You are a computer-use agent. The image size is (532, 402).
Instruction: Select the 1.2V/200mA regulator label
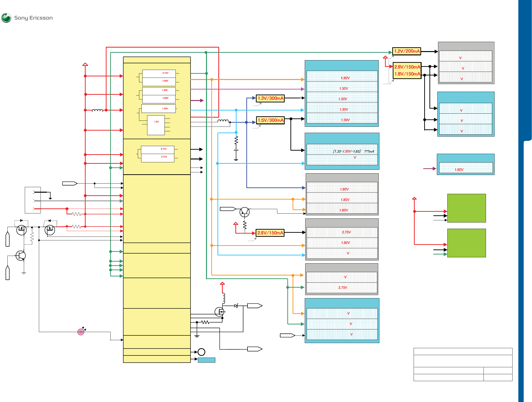tap(407, 51)
